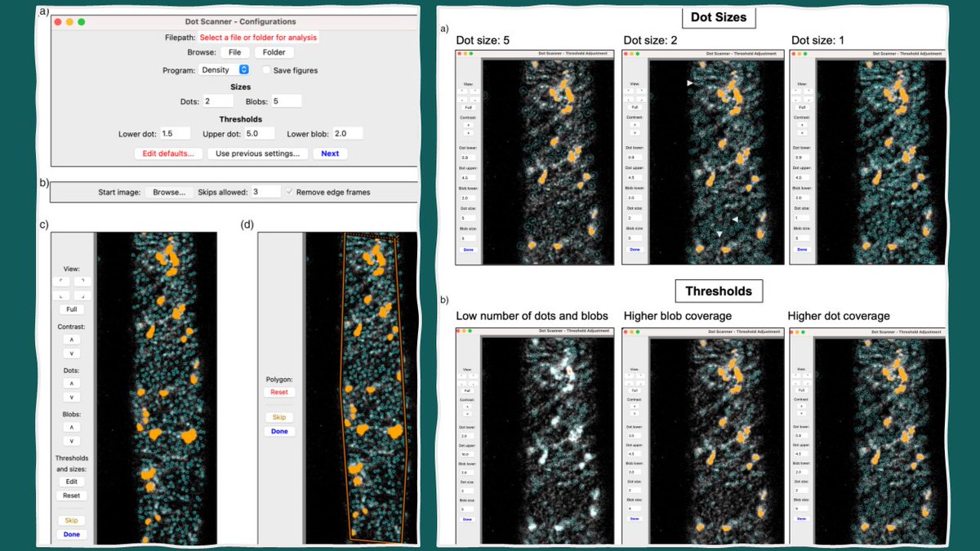The height and width of the screenshot is (551, 980).
Task: Browse for a Folder in Configurations
Action: tap(274, 52)
